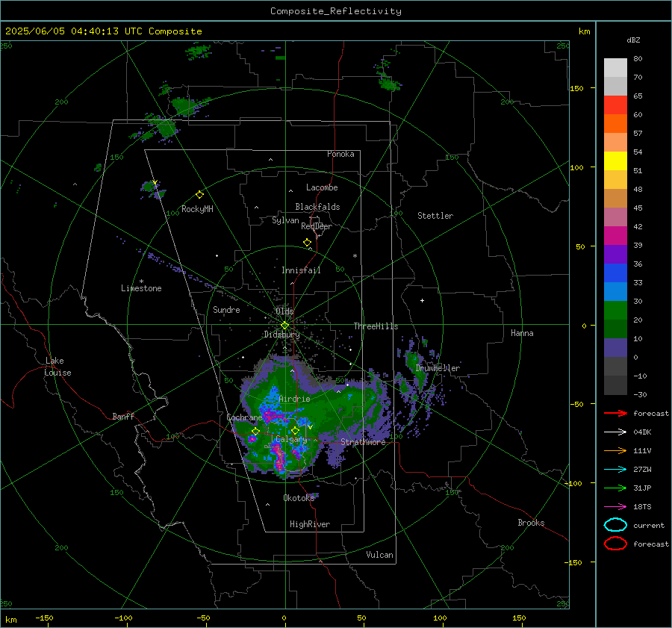The height and width of the screenshot is (628, 672).
Task: Click the Brooks city label
Action: [531, 523]
